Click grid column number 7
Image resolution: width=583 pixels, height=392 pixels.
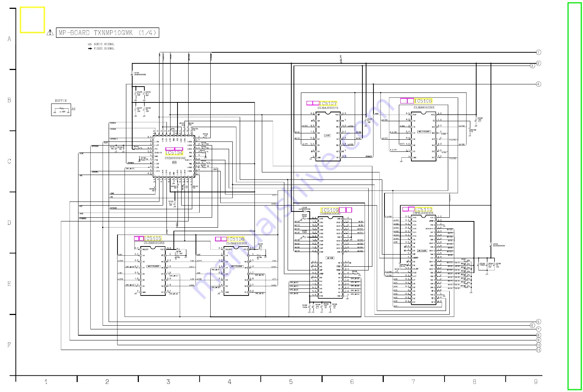pos(413,382)
